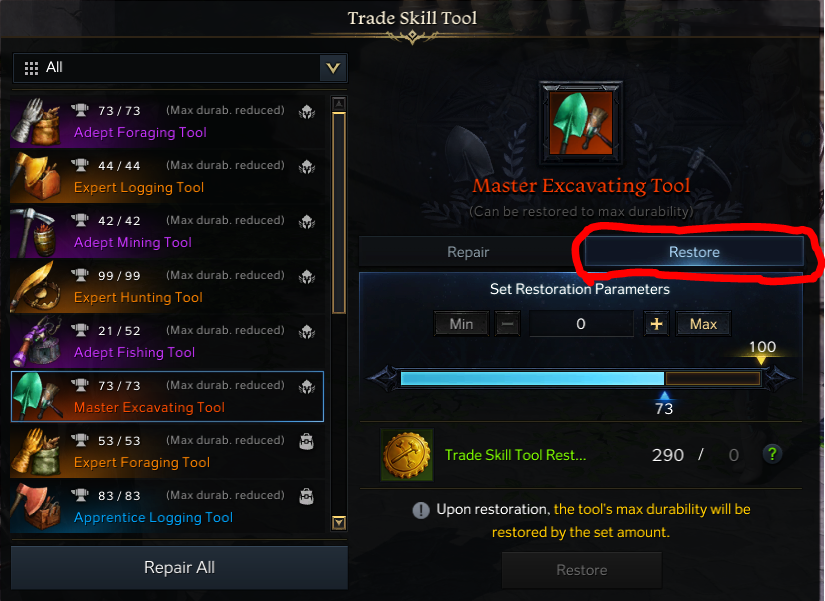
Task: Switch to the Repair tab
Action: click(468, 252)
